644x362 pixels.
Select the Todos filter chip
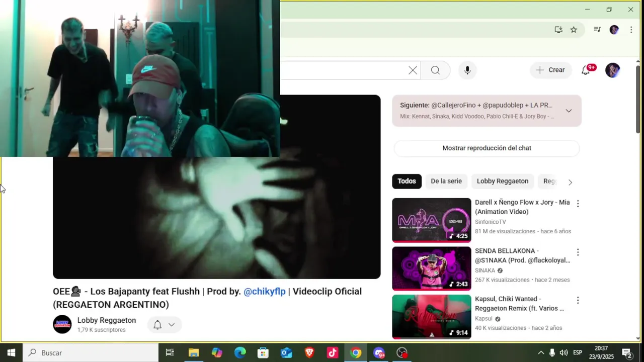407,181
